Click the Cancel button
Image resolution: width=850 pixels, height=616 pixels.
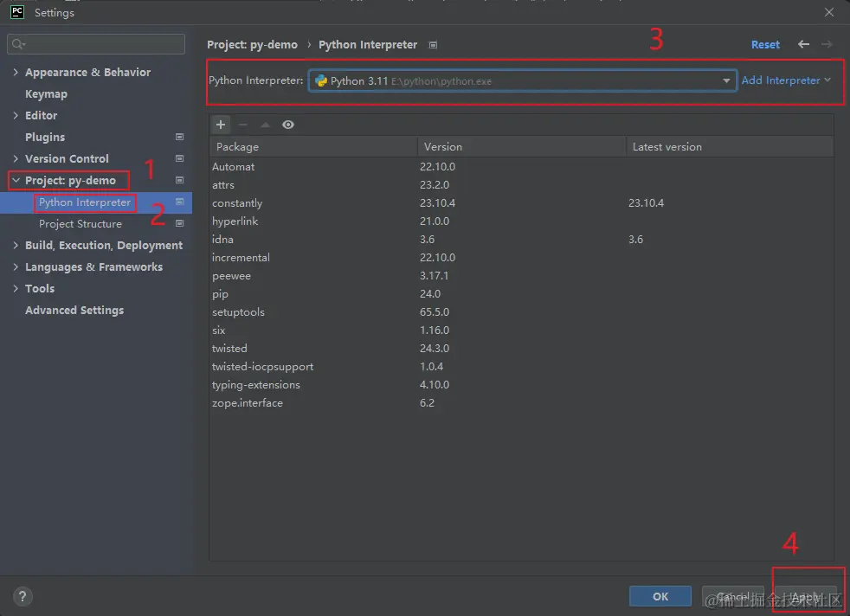pyautogui.click(x=732, y=596)
